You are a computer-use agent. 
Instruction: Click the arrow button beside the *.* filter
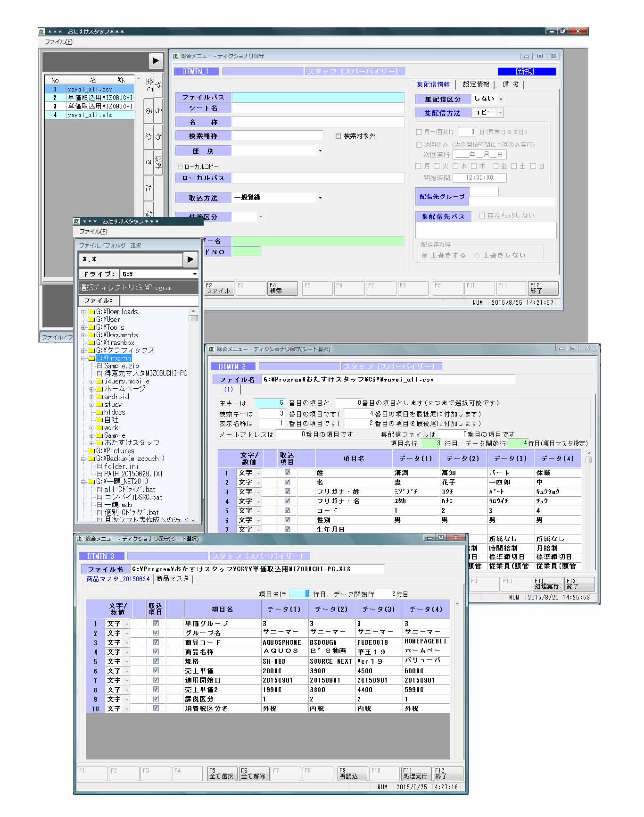pyautogui.click(x=190, y=259)
